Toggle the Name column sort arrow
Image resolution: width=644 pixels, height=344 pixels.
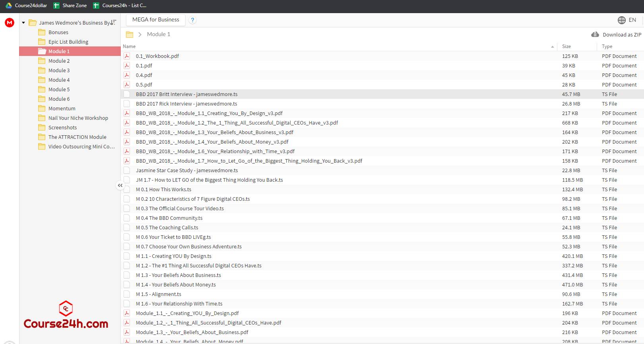tap(552, 46)
